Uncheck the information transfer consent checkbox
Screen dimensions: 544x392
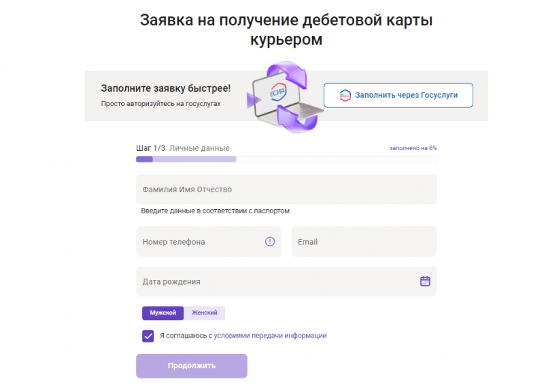[147, 335]
